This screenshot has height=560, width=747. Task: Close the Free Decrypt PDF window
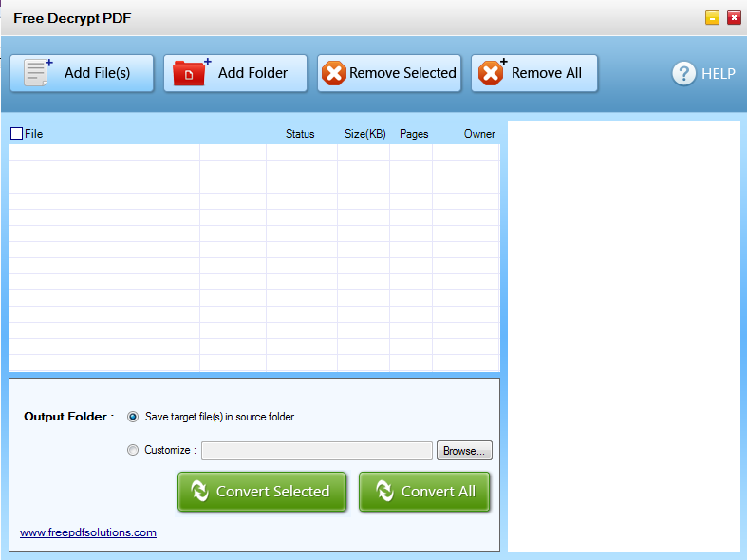734,18
